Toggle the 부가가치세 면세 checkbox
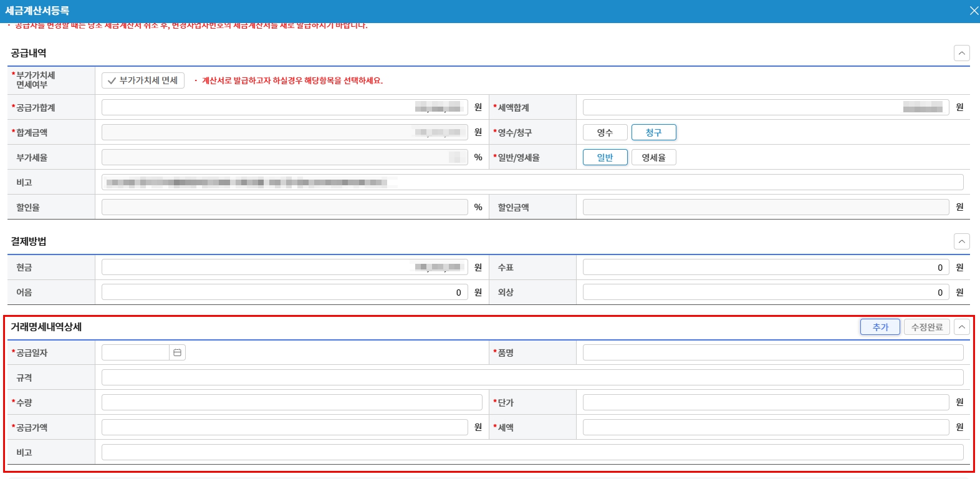The width and height of the screenshot is (980, 479). (x=143, y=80)
